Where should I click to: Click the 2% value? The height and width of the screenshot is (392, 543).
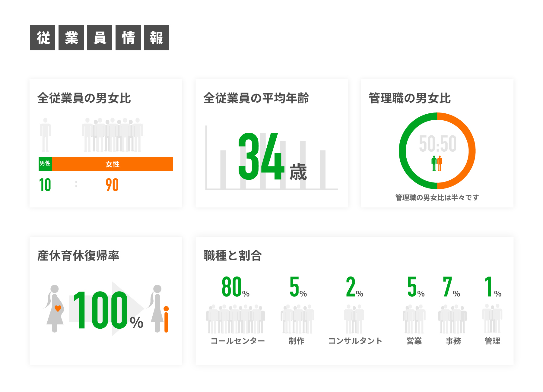click(x=354, y=287)
